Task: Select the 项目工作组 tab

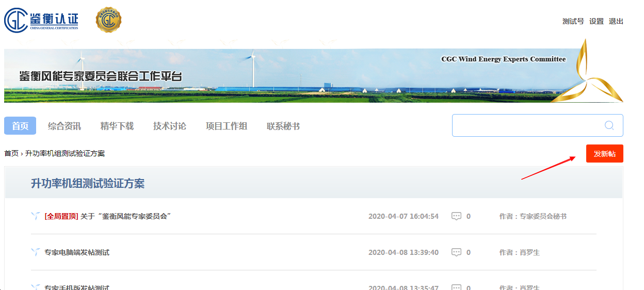Action: point(227,126)
